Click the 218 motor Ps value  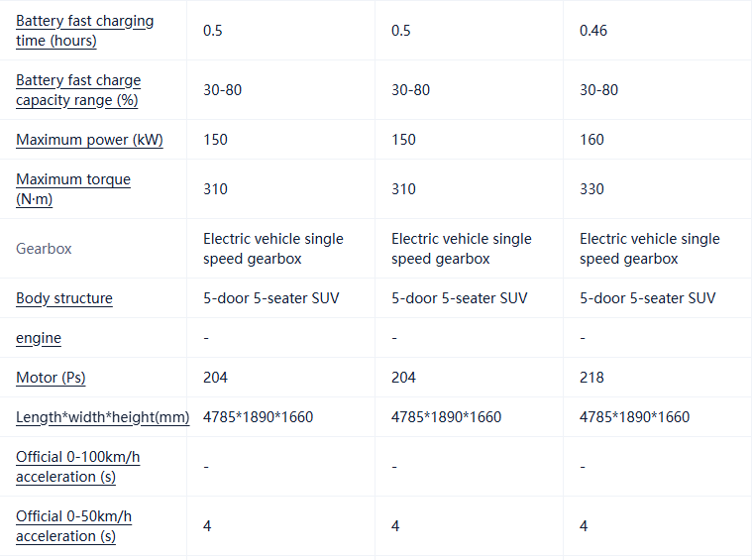pos(591,378)
